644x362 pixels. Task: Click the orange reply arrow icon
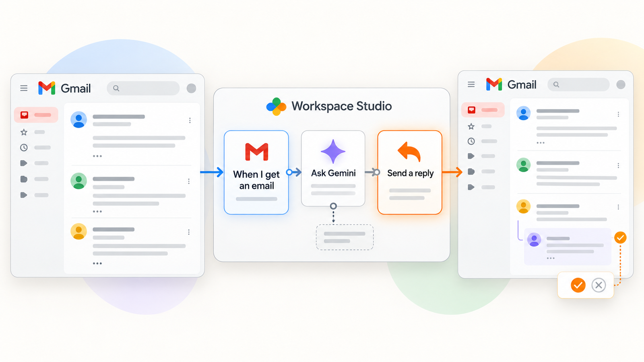[409, 152]
